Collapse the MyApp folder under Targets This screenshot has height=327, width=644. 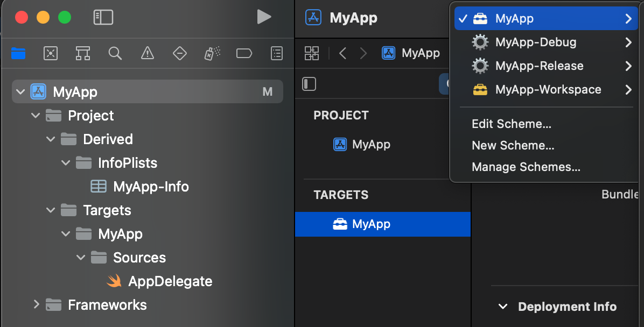pos(66,234)
